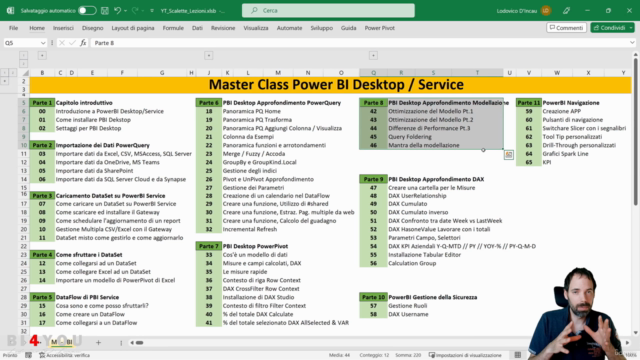Click cell 'Grafici Spark Line'
Image resolution: width=640 pixels, height=360 pixels.
pyautogui.click(x=565, y=154)
